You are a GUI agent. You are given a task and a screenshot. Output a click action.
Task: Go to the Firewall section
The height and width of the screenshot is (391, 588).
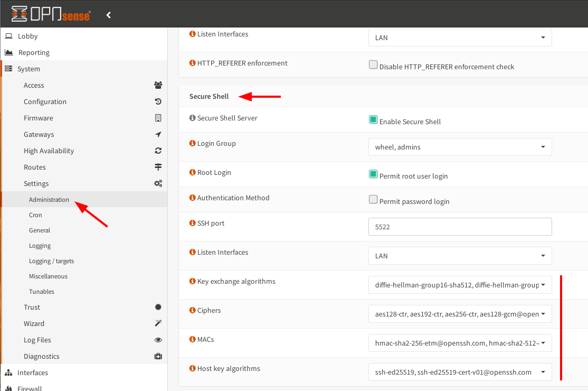click(32, 388)
